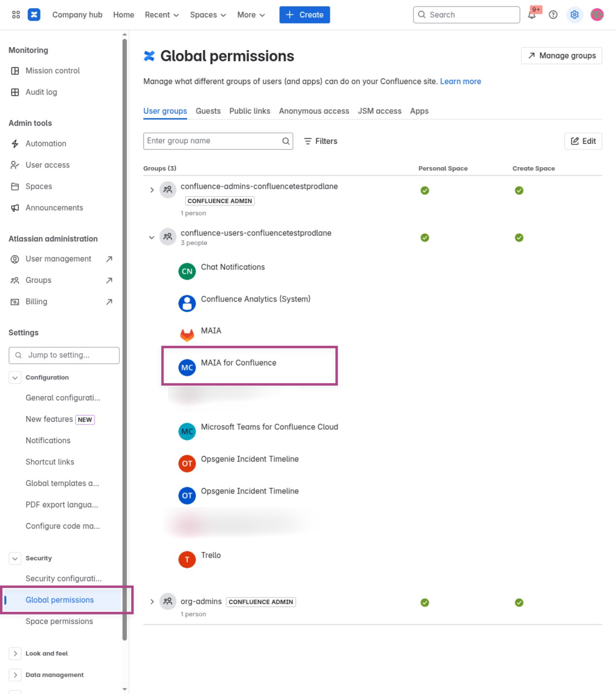Switch to the User groups tab
The height and width of the screenshot is (694, 616).
(165, 111)
